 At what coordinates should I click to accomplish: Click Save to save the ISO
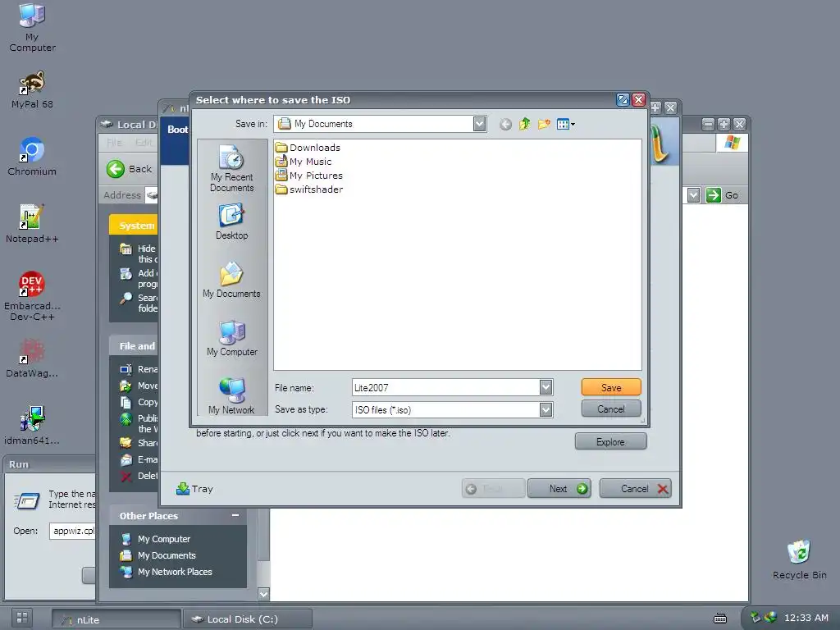(610, 387)
